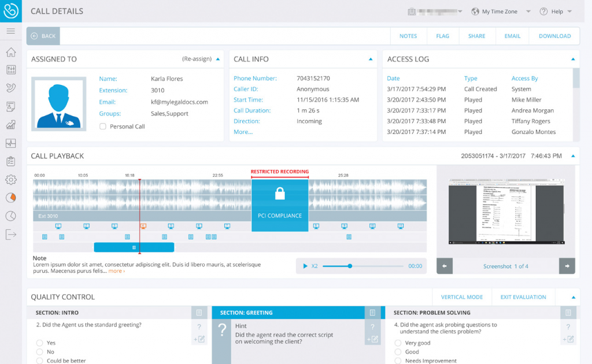Click EMAIL in the top toolbar
Screen dimensions: 592x364
[x=512, y=36]
